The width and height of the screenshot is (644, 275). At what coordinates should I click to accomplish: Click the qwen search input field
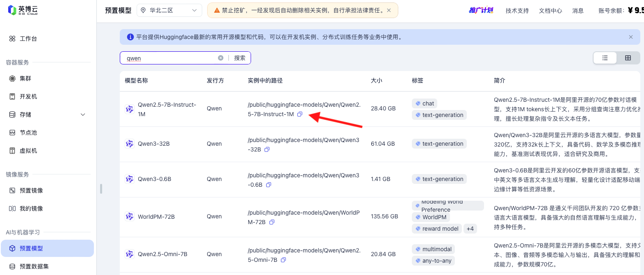(170, 58)
